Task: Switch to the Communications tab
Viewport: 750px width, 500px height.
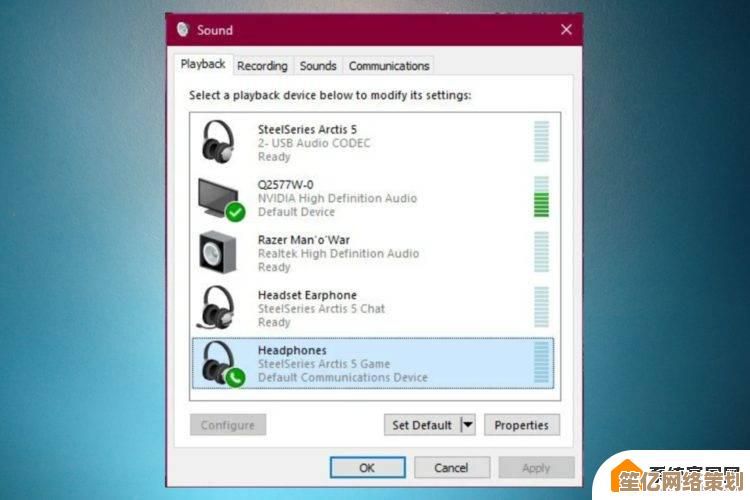Action: [x=389, y=66]
